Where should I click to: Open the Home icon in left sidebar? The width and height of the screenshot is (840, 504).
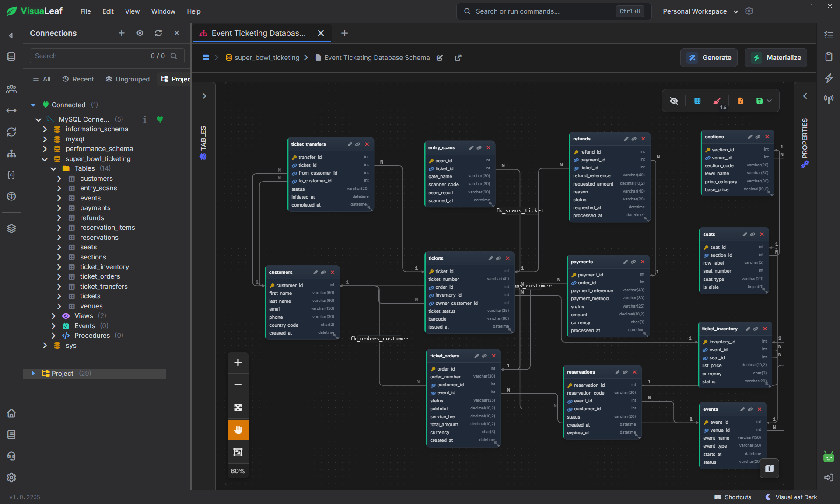[x=11, y=413]
